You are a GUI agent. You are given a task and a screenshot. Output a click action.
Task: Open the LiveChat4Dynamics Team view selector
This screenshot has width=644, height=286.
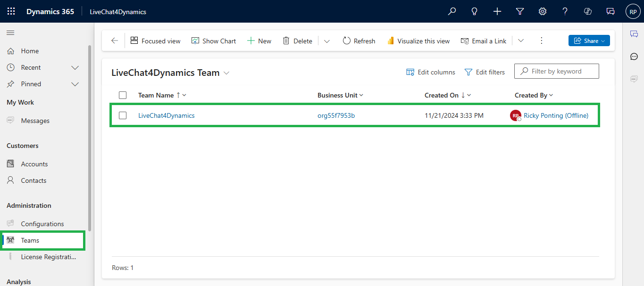pos(226,73)
